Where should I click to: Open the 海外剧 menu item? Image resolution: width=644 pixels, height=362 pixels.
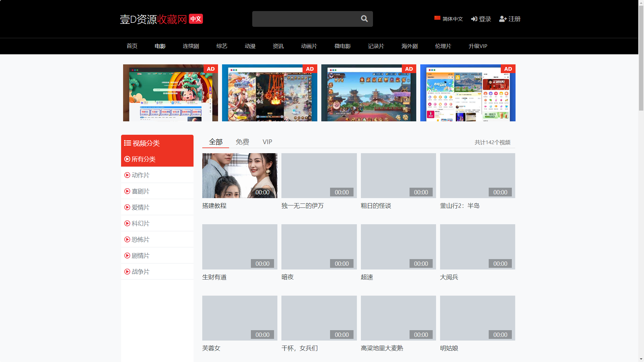tap(409, 46)
